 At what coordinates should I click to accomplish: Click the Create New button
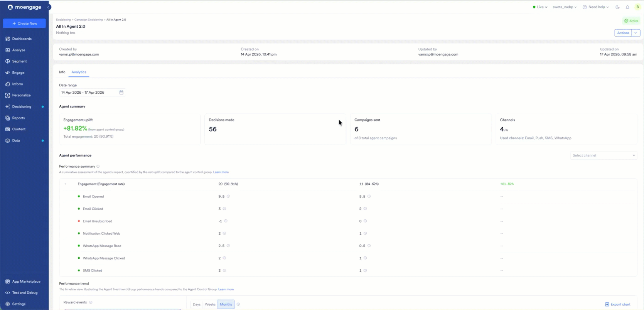[24, 23]
